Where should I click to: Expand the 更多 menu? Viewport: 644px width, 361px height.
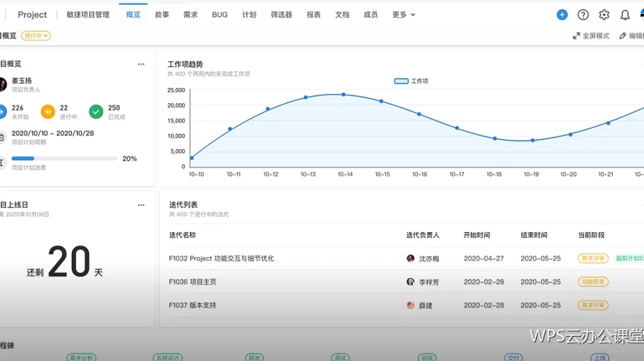tap(403, 15)
